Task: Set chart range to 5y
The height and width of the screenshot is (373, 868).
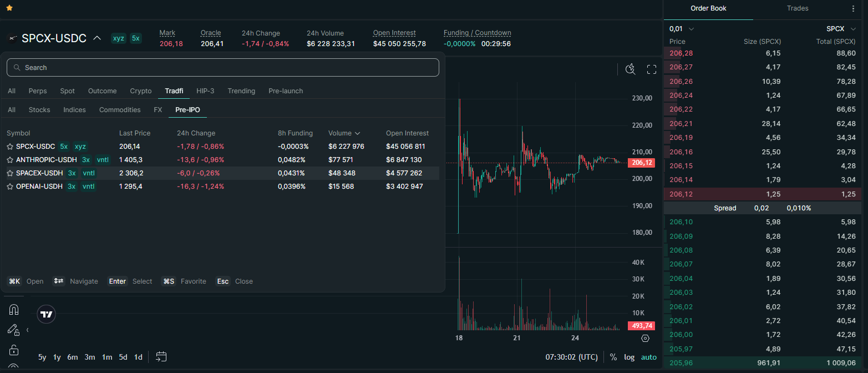Action: 42,357
